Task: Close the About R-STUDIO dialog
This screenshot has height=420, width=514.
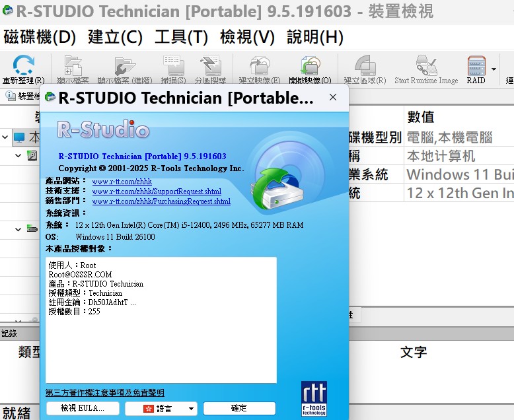Action: pyautogui.click(x=333, y=98)
